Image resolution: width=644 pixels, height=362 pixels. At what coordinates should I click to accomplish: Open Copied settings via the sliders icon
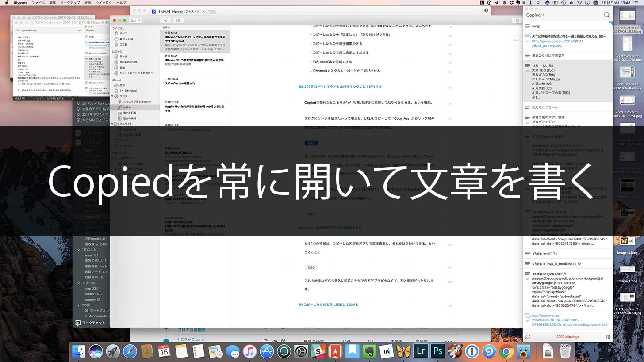coord(608,336)
